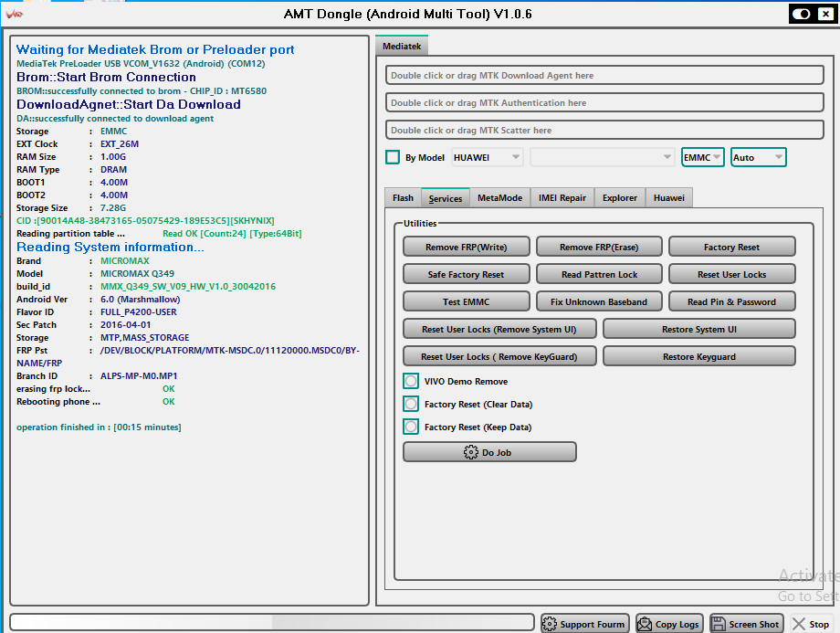Click the Stop X icon

click(799, 624)
